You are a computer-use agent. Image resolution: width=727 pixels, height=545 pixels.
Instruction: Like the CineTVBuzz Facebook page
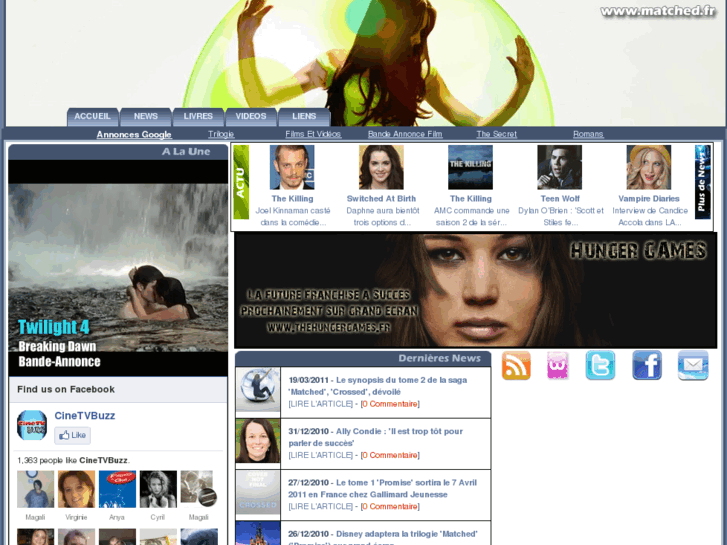[72, 435]
